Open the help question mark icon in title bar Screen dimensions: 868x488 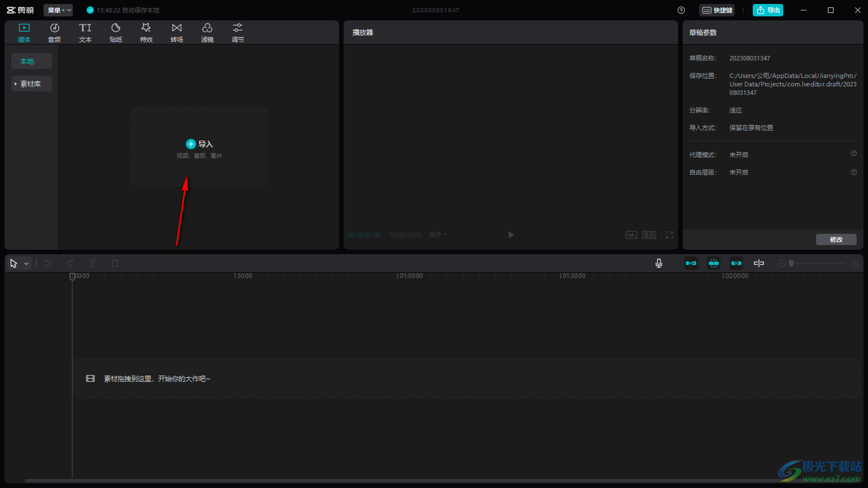pyautogui.click(x=681, y=10)
